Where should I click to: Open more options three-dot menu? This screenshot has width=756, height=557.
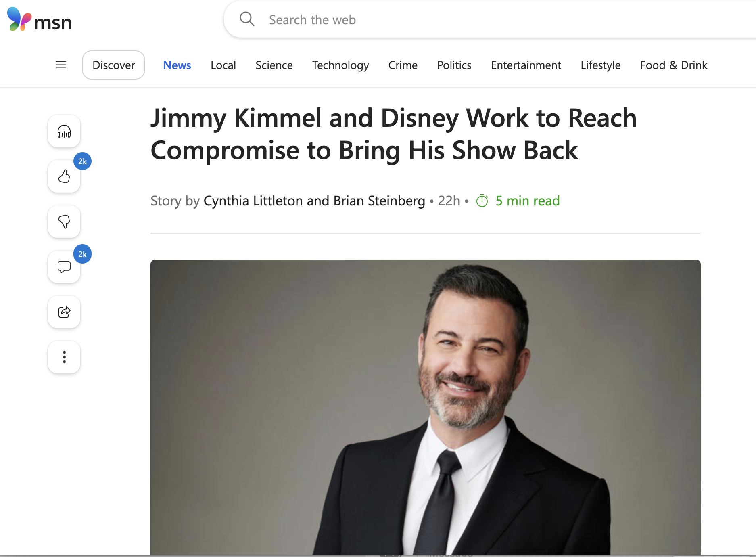(64, 357)
